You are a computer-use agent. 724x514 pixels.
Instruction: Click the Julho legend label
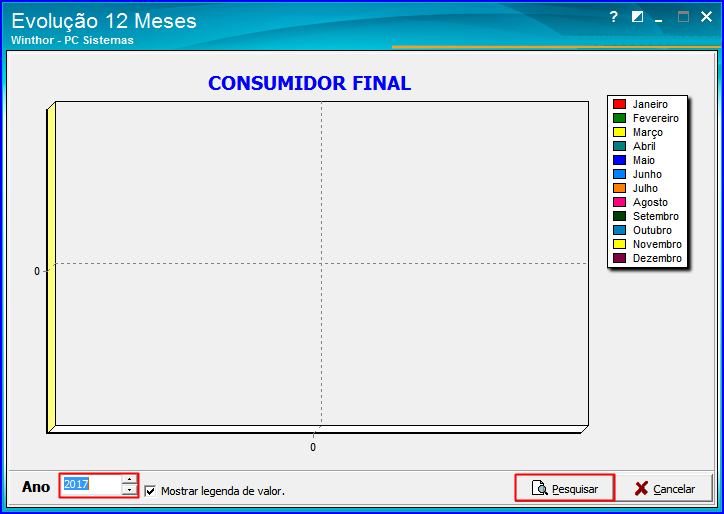coord(645,188)
